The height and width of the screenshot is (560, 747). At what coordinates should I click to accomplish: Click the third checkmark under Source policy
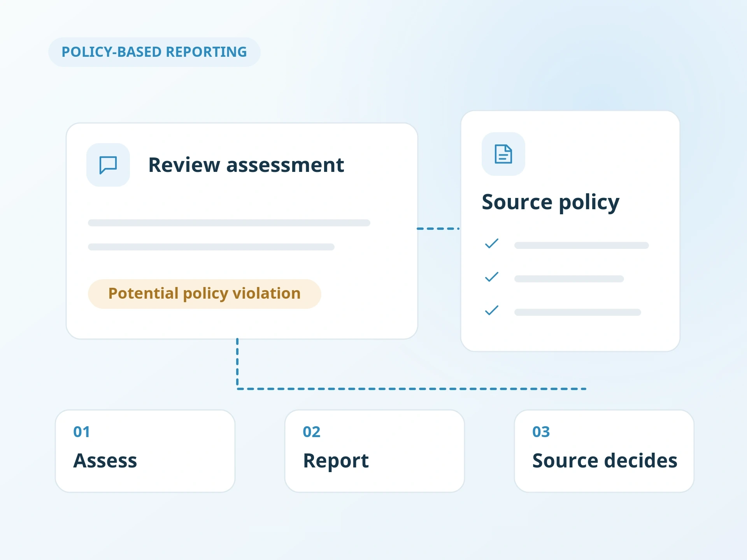click(492, 311)
